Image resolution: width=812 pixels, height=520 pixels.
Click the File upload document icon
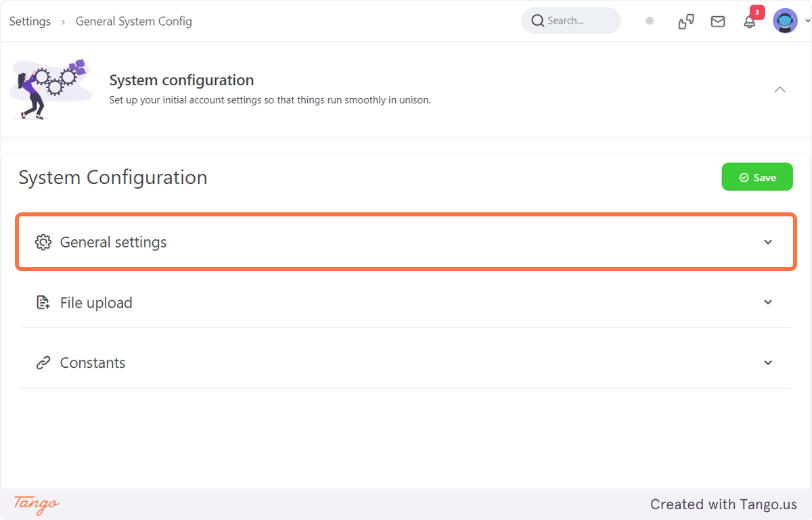click(x=43, y=302)
